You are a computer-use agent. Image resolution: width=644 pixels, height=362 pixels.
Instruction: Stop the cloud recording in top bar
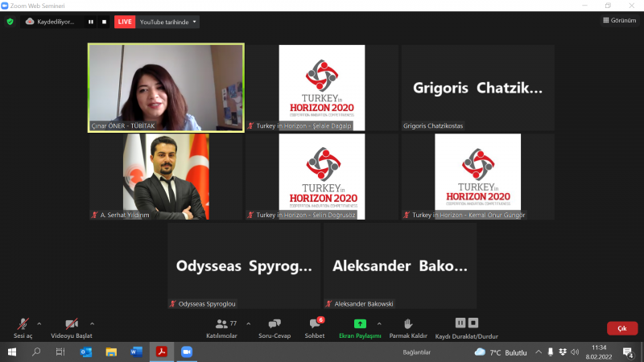[104, 22]
